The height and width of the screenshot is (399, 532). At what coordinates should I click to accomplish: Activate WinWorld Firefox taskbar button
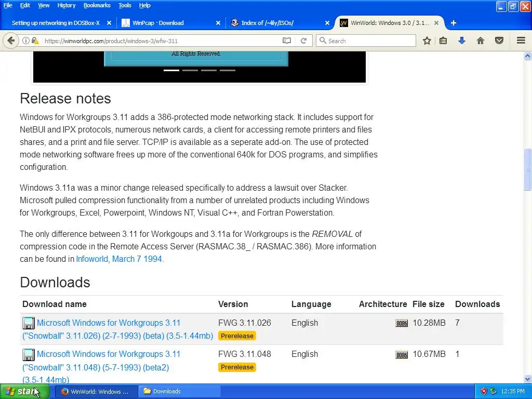96,391
